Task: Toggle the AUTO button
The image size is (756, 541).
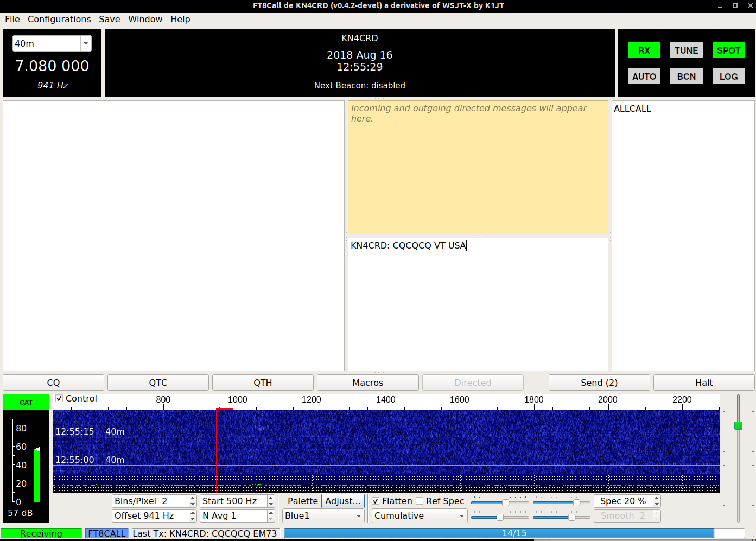Action: click(x=644, y=76)
